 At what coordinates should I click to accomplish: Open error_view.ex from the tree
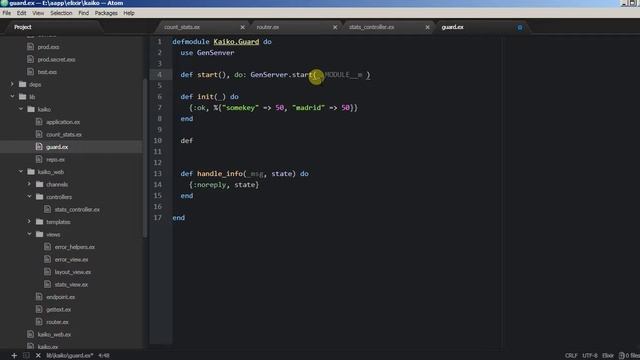coord(71,260)
